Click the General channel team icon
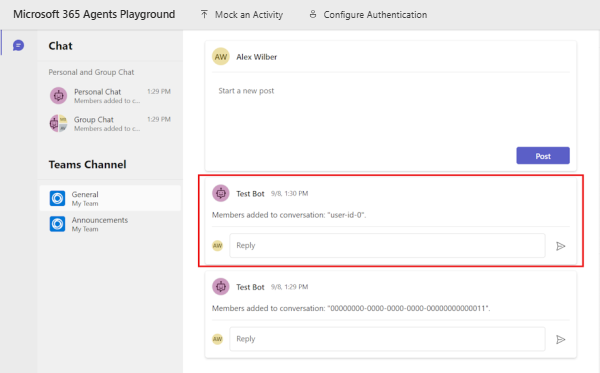 click(x=57, y=198)
